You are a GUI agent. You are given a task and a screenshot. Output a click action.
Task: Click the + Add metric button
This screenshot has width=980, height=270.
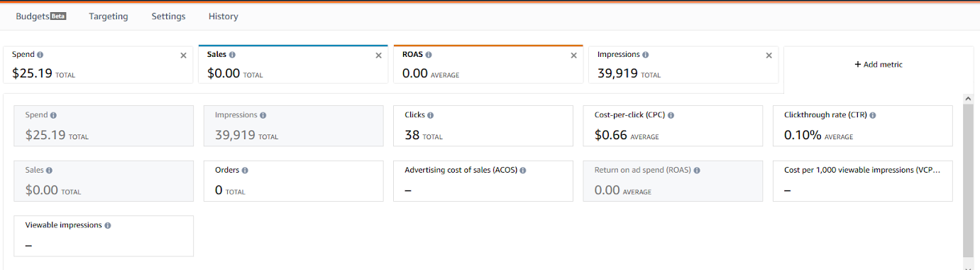[x=879, y=65]
